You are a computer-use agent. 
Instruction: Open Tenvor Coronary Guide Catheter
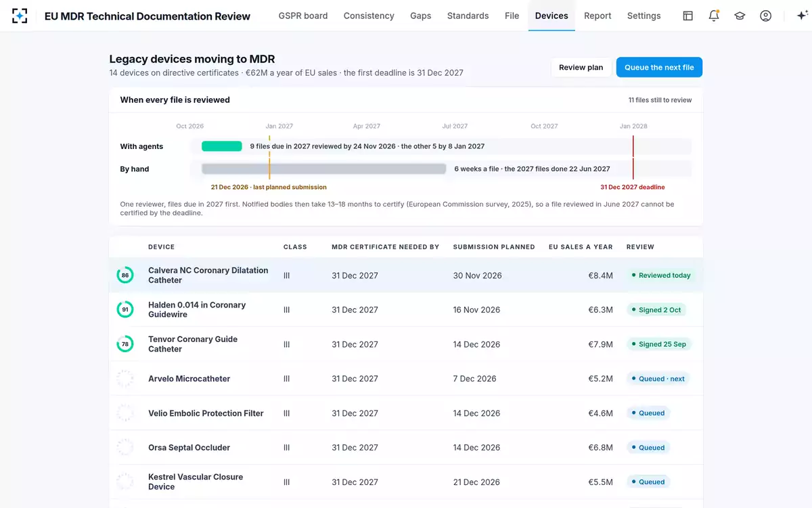[193, 344]
